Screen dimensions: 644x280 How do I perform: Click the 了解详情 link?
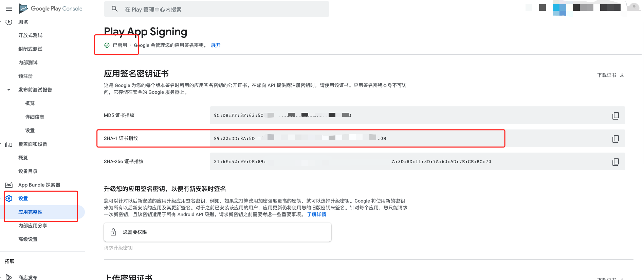(316, 214)
